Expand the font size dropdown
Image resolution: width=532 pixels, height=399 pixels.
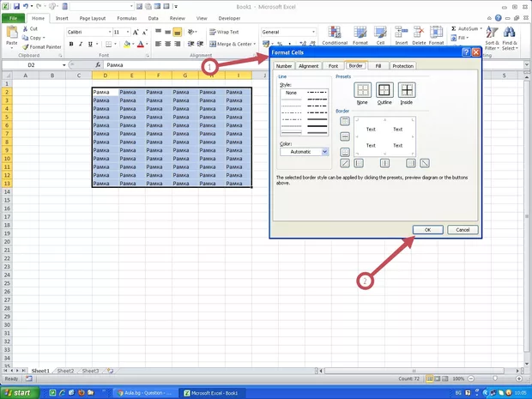pos(128,32)
